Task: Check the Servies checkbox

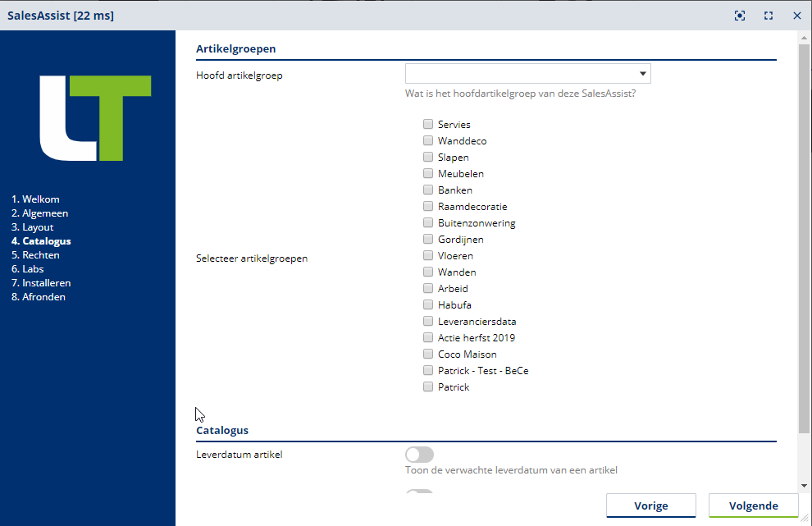Action: click(428, 124)
